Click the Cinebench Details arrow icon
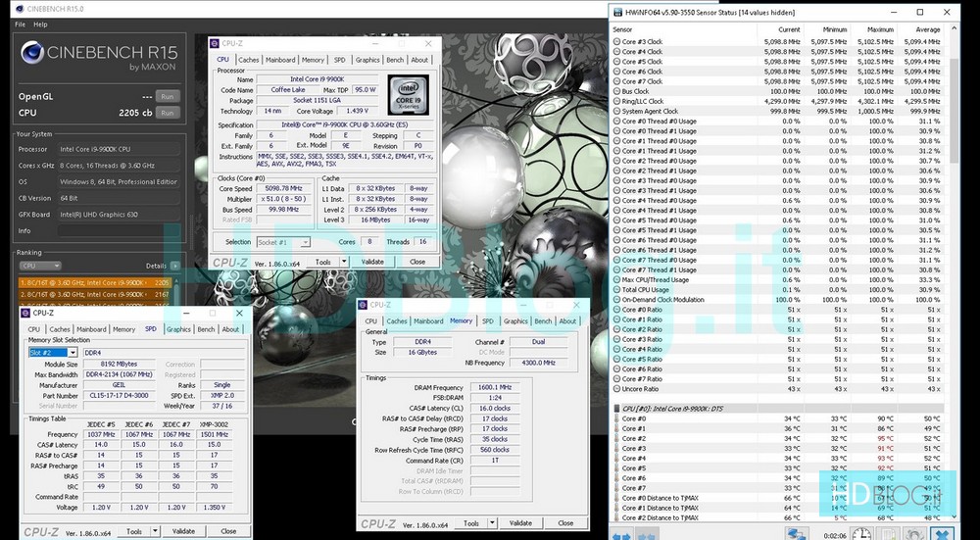980x540 pixels. pyautogui.click(x=174, y=266)
